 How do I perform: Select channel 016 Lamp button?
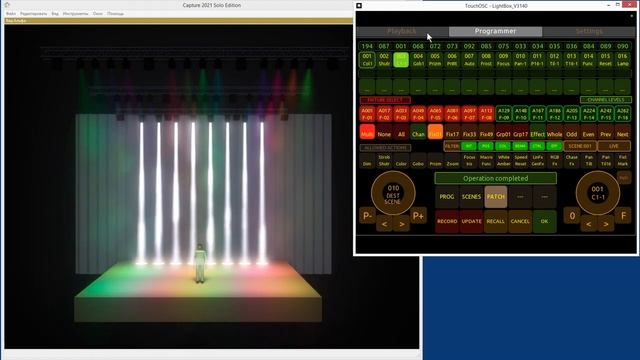coord(622,60)
